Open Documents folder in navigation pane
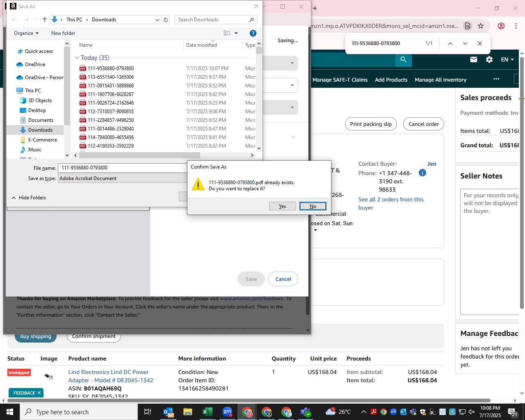The width and height of the screenshot is (525, 420). click(41, 120)
